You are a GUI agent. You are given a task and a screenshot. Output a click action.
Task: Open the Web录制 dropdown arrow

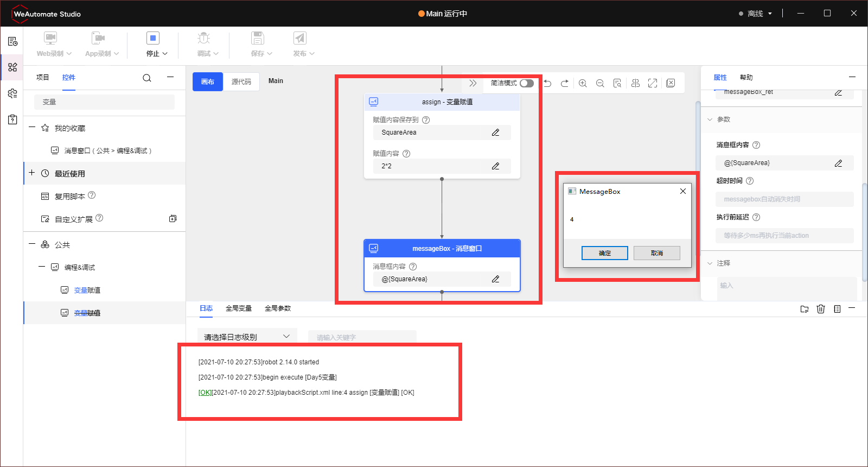coord(69,54)
